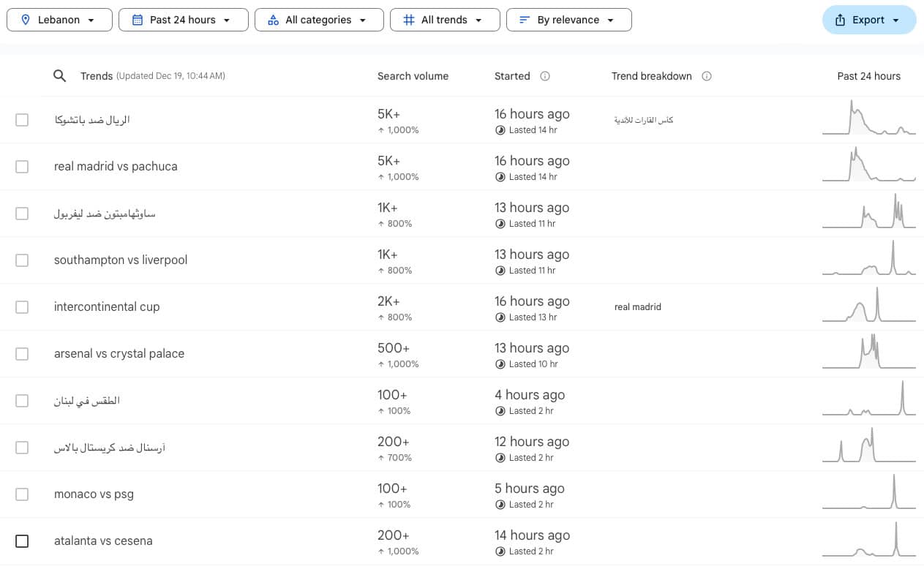The height and width of the screenshot is (569, 924).
Task: Click the sparkline chart for الريال ضد باتشوكا
Action: click(x=869, y=117)
